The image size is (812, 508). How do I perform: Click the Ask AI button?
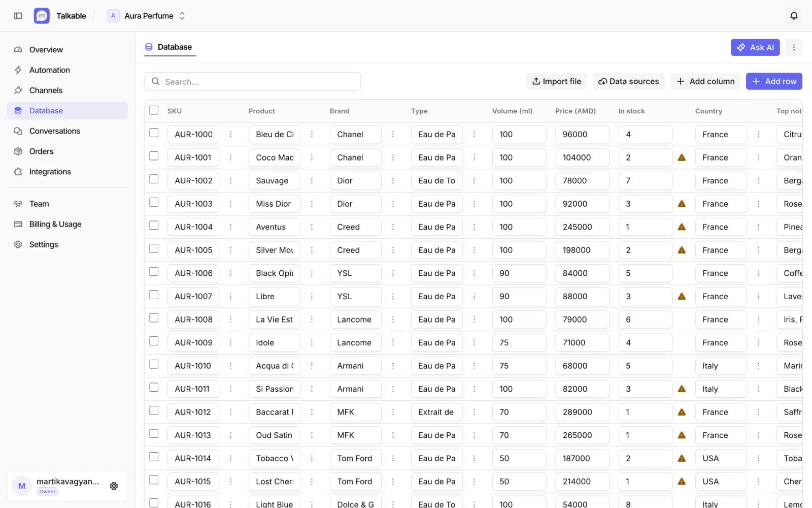(x=755, y=47)
